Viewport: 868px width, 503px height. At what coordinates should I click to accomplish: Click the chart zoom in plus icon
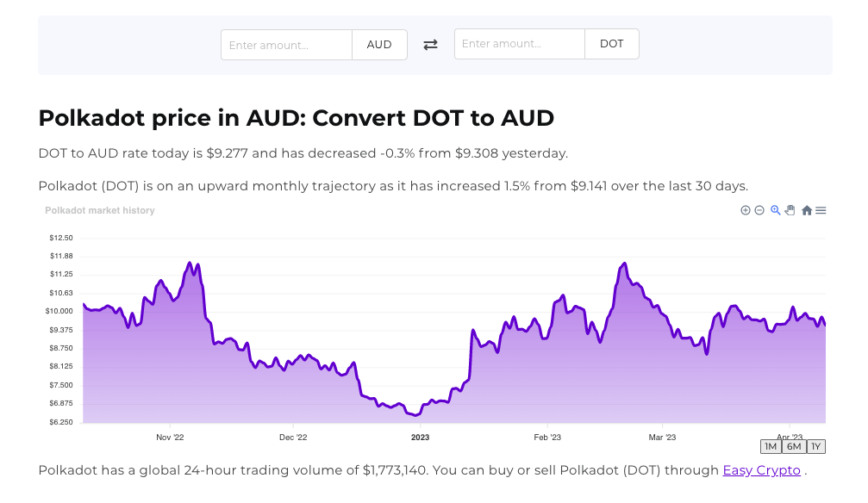coord(746,210)
